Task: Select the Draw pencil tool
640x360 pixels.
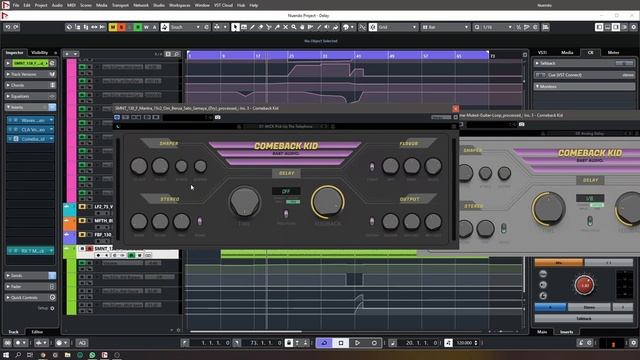Action: (252, 27)
